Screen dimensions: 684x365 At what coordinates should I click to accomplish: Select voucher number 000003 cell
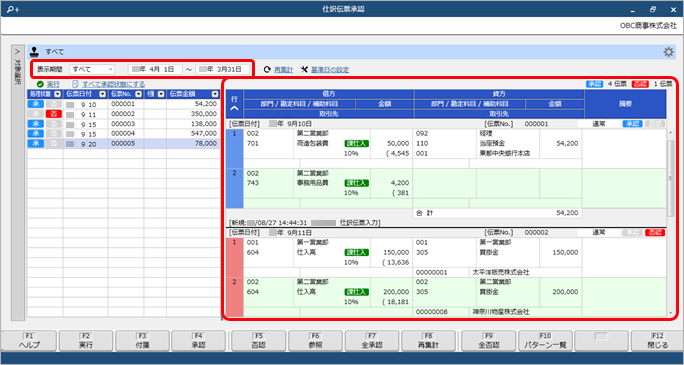click(x=126, y=124)
